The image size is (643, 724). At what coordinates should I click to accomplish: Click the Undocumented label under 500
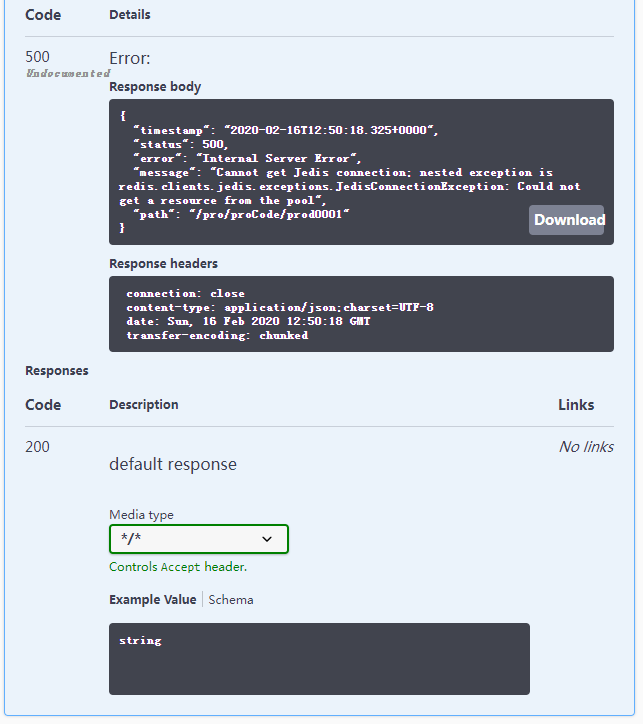(x=68, y=73)
